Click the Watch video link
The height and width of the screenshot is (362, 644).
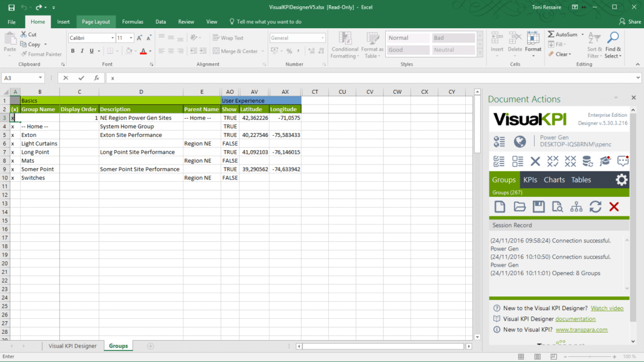[x=606, y=308]
